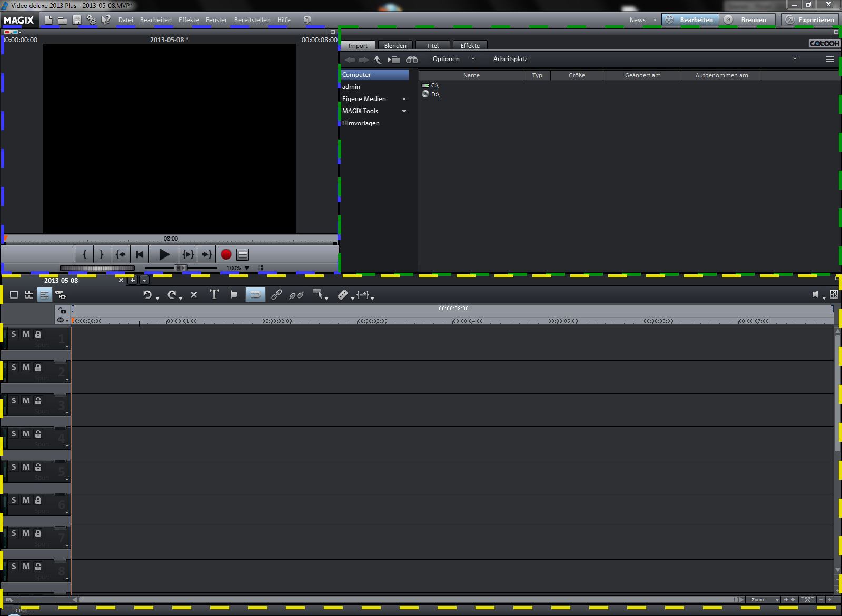
Task: Jump to range start button
Action: pos(121,254)
